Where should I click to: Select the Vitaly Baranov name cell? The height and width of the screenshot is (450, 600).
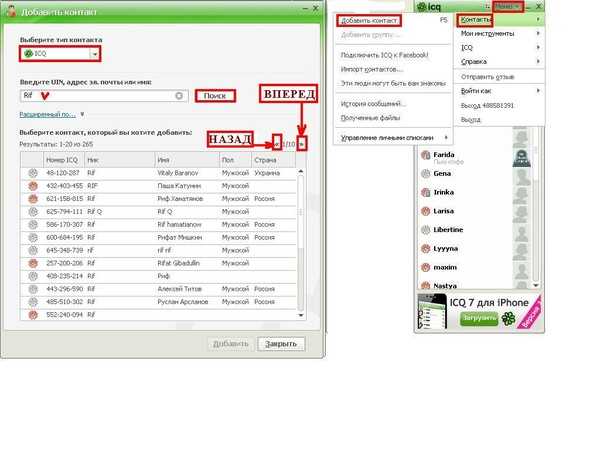point(188,173)
